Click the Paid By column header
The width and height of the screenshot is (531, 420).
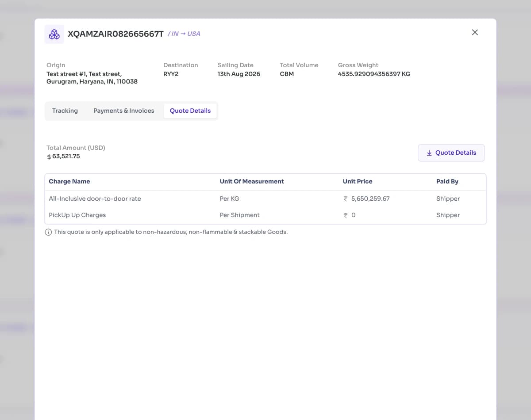coord(447,182)
